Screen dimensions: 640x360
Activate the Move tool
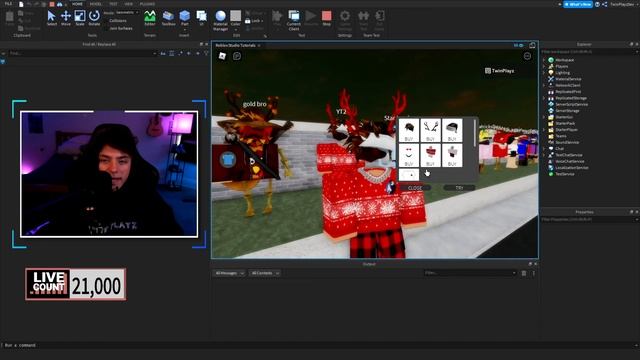66,18
